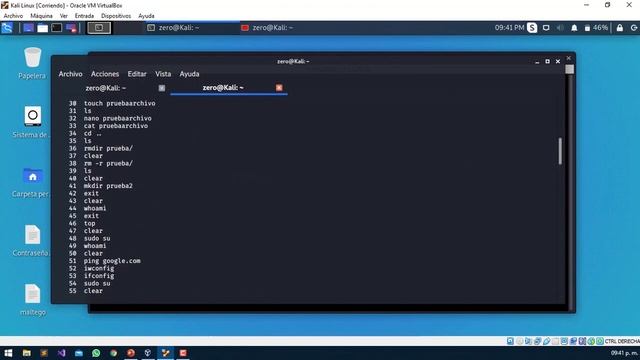Switch to second zero@Kali task with red icon
640x360 pixels.
coord(267,28)
